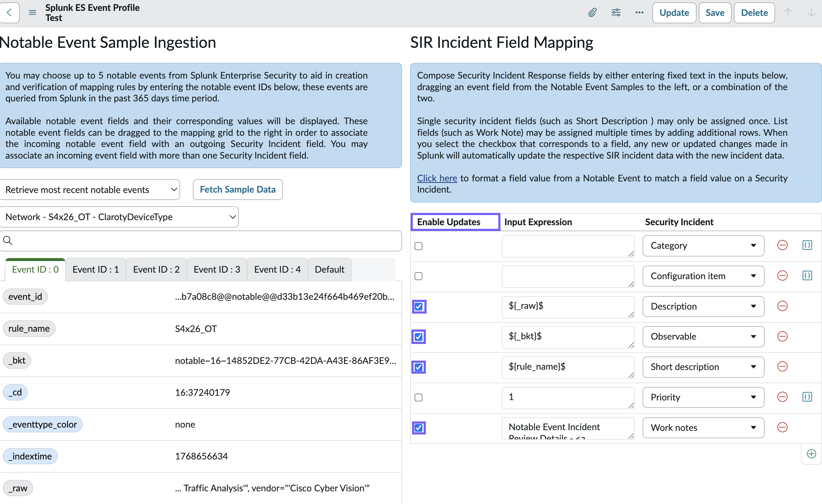Click the _cd field chip
This screenshot has height=504, width=822.
(x=15, y=392)
